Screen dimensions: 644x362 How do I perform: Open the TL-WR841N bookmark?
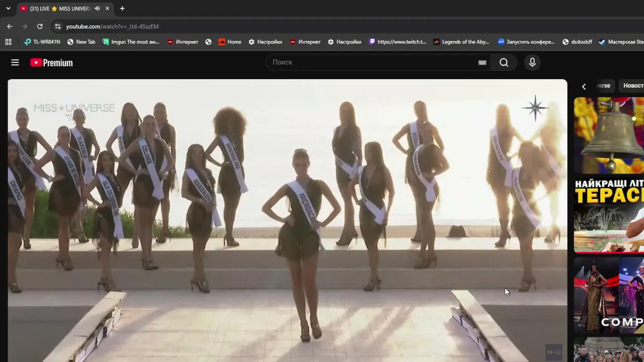click(x=42, y=42)
